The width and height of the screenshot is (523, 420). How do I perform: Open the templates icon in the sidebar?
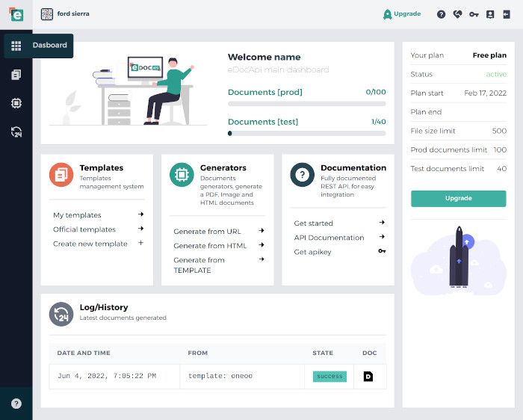(16, 75)
